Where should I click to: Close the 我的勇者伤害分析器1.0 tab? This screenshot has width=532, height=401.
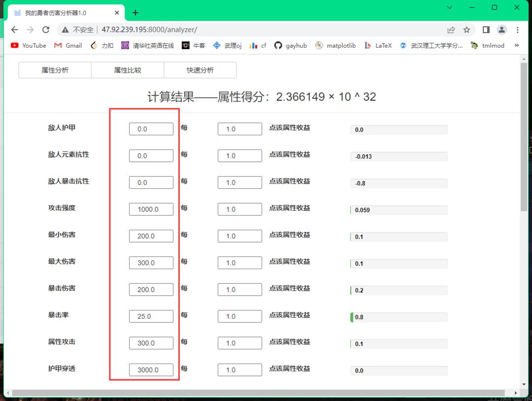(x=117, y=13)
